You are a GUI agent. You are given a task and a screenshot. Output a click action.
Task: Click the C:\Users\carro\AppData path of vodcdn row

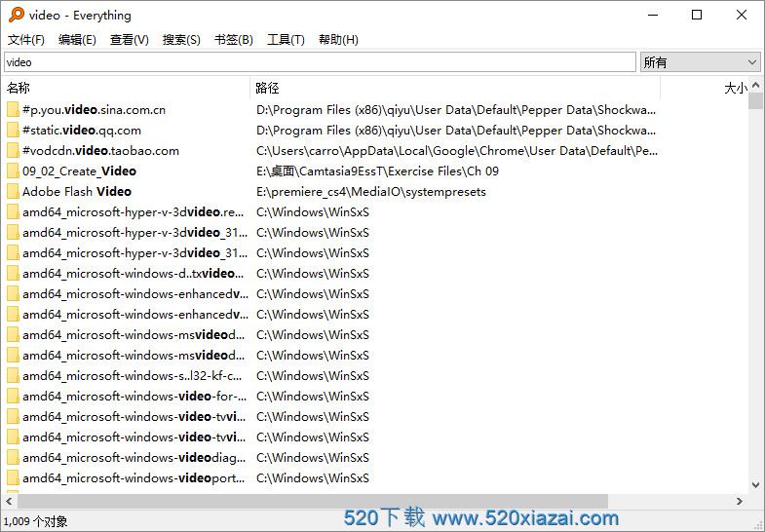click(457, 151)
